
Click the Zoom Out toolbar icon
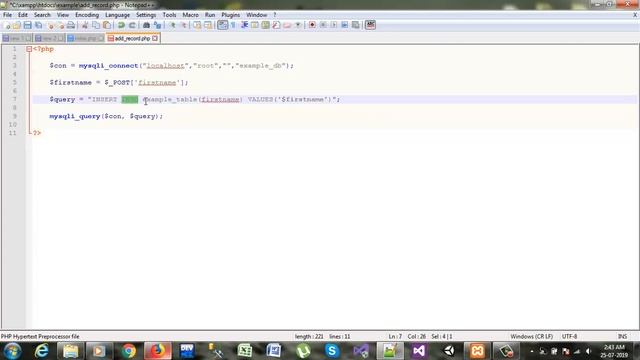pos(183,25)
